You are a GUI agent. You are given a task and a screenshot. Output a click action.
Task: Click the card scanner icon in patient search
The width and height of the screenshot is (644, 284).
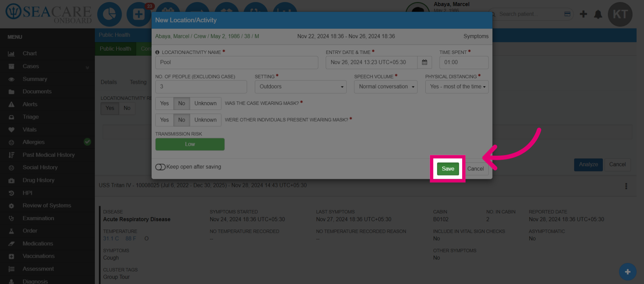568,14
